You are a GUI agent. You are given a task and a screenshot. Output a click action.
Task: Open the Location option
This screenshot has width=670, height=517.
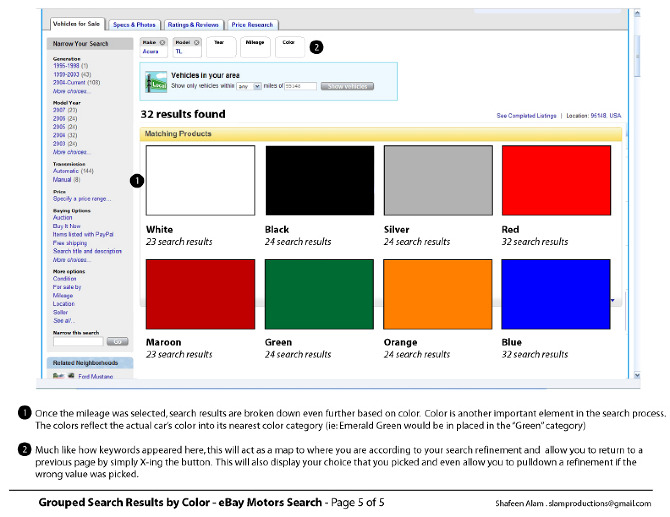tap(64, 304)
